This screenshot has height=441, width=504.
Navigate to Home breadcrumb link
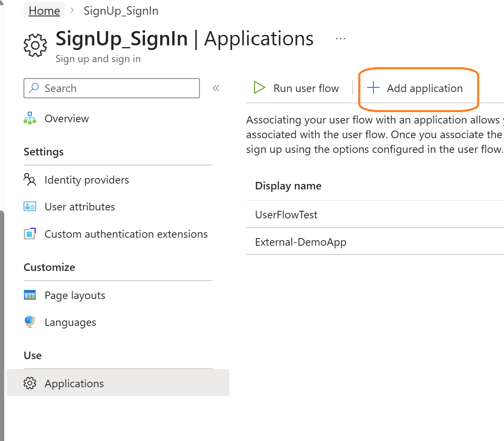pyautogui.click(x=44, y=11)
